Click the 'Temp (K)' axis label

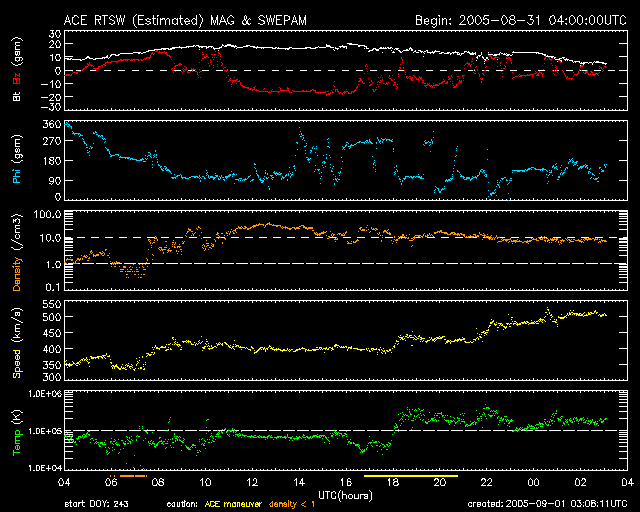[17, 433]
